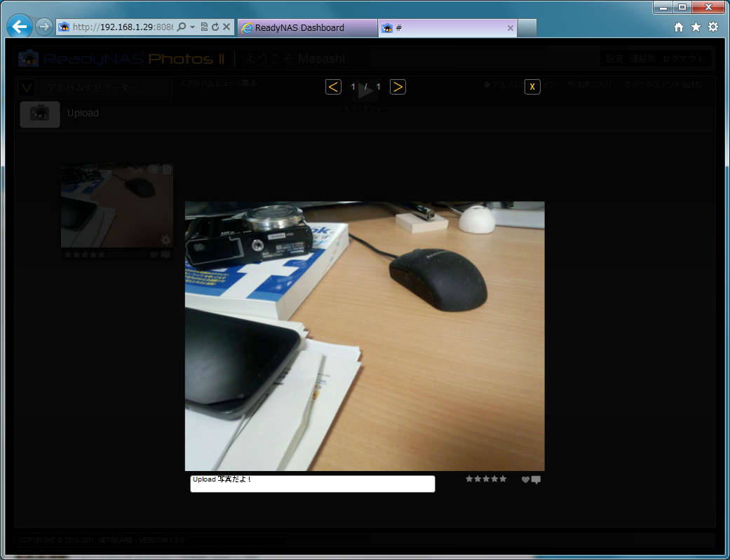Screen dimensions: 730x560
Task: Open the browser Tools gear icon
Action: click(x=713, y=27)
